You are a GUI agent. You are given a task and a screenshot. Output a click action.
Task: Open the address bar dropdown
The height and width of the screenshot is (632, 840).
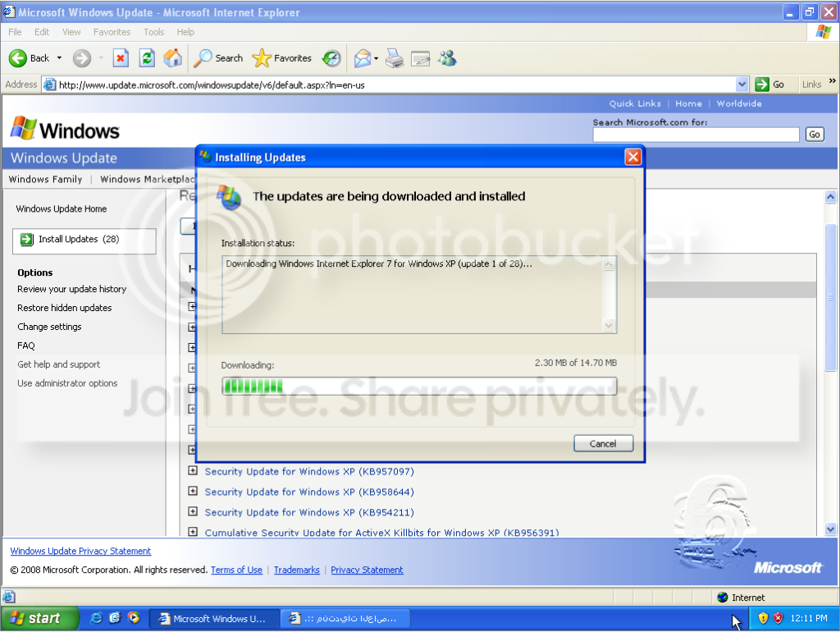[x=742, y=85]
